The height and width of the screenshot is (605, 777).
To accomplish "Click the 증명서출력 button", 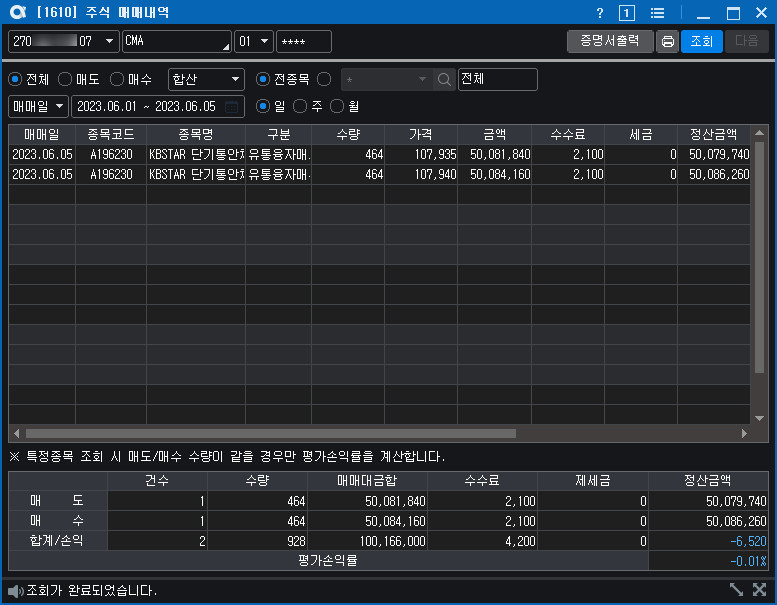I will tap(610, 41).
